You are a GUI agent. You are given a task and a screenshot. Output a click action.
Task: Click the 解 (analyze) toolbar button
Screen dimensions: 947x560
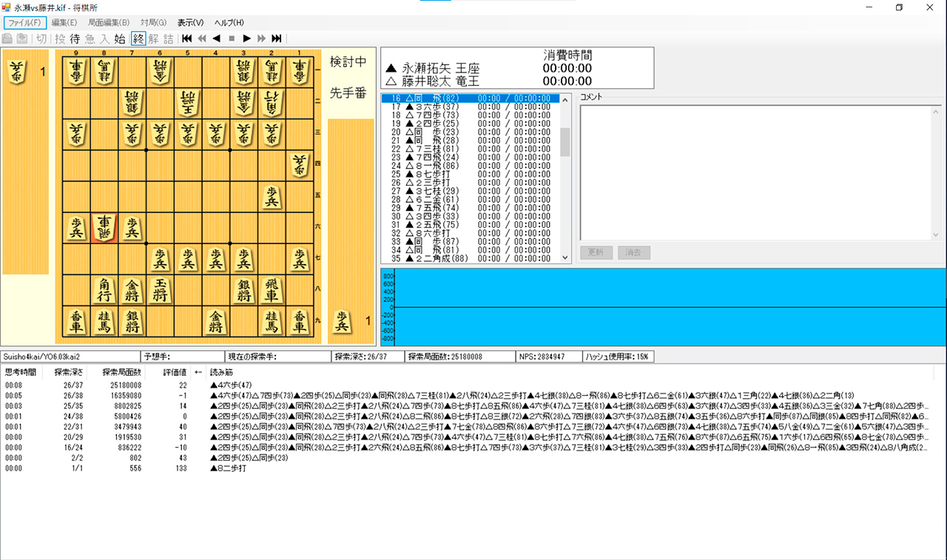(x=153, y=38)
